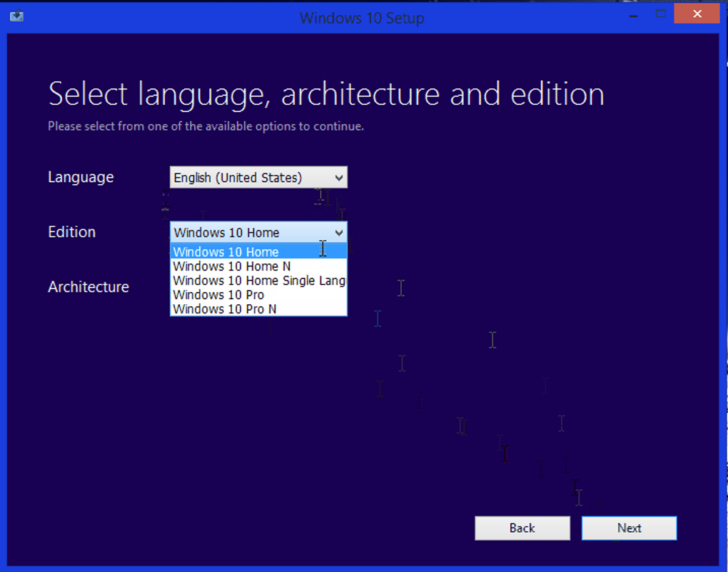Screen dimensions: 728x572
Task: Click the Language field label
Action: (x=81, y=178)
